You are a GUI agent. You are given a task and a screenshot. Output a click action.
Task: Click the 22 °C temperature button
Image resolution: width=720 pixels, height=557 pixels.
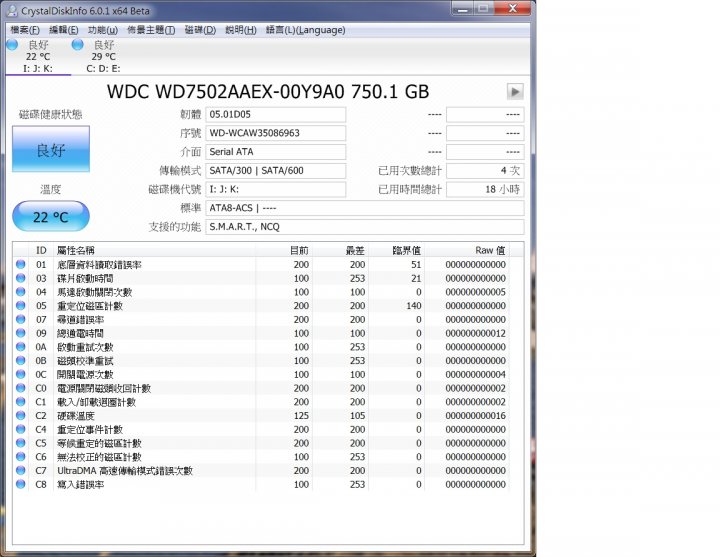pos(51,216)
